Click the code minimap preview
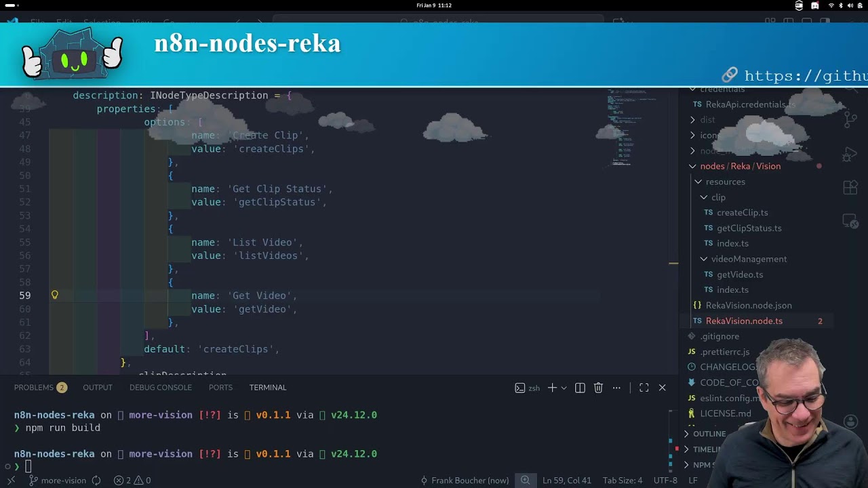This screenshot has width=868, height=488. [631, 127]
